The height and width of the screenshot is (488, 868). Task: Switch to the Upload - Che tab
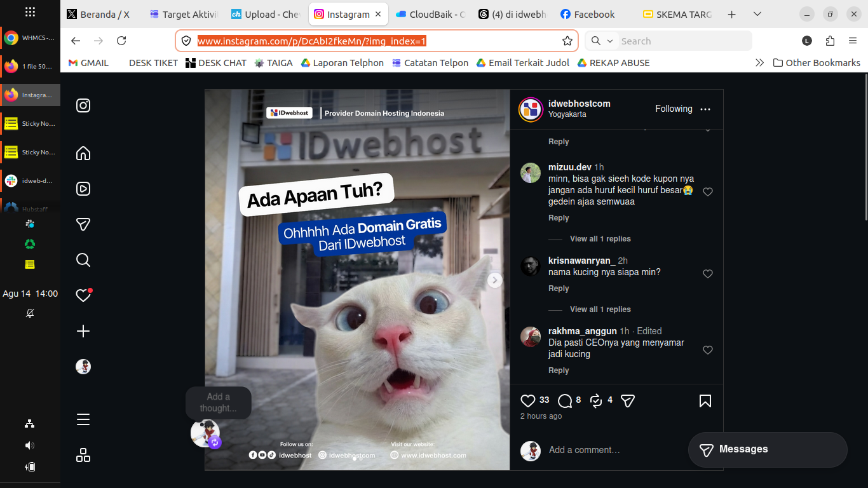(266, 14)
